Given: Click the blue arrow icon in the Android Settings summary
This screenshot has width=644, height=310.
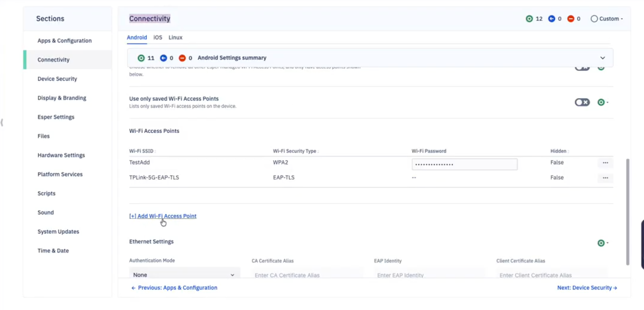Looking at the screenshot, I should [163, 58].
